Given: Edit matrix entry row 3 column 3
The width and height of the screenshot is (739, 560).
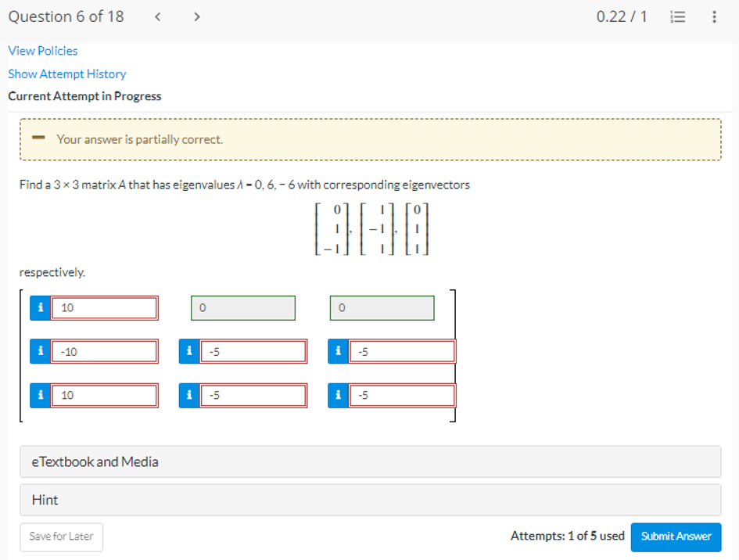Looking at the screenshot, I should coord(402,395).
